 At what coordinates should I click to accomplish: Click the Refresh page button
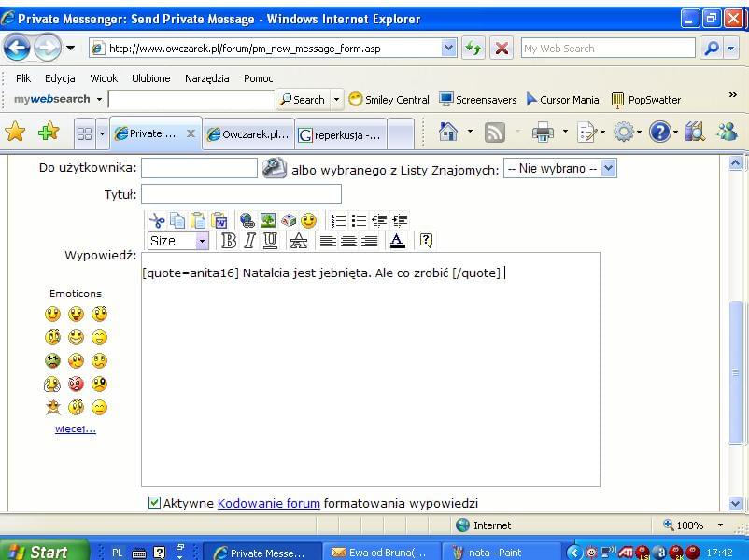click(473, 49)
